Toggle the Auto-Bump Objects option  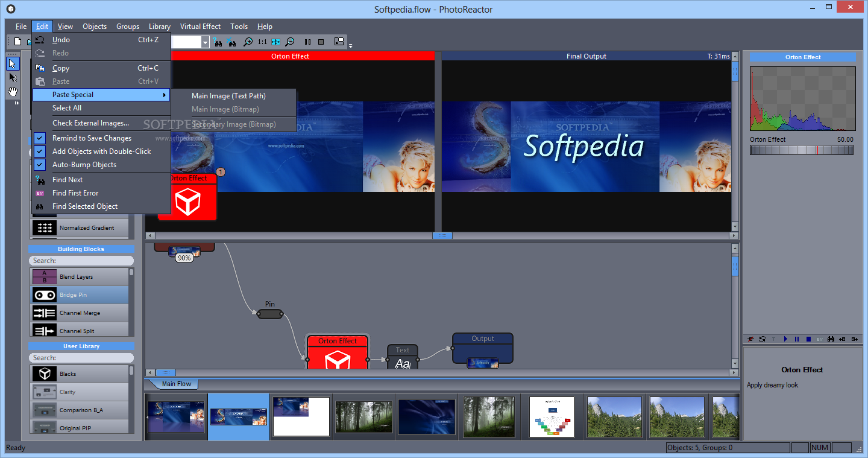coord(102,165)
